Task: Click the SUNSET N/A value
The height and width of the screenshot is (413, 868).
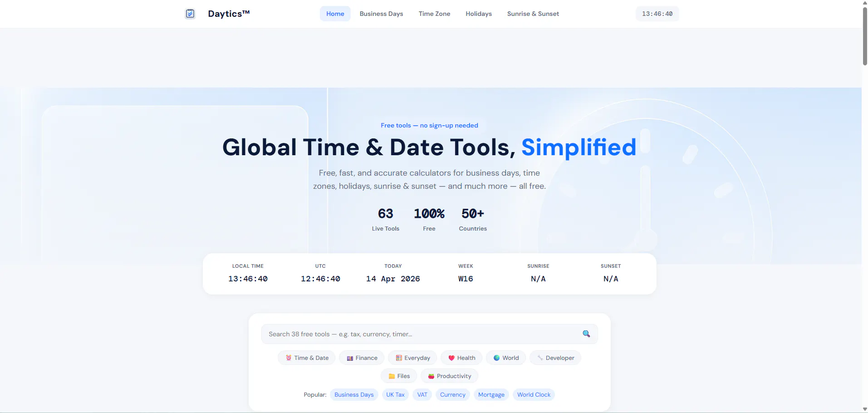Action: pos(611,279)
